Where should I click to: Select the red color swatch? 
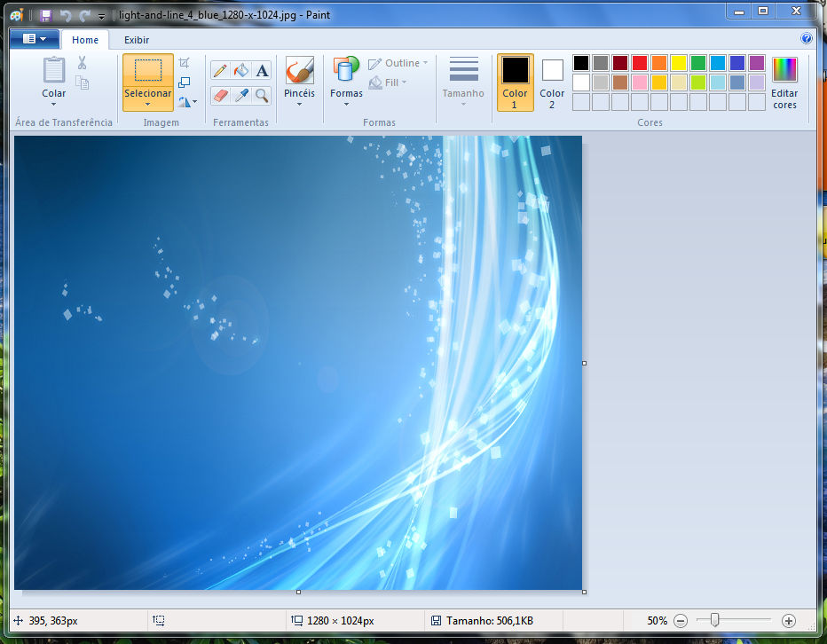641,62
